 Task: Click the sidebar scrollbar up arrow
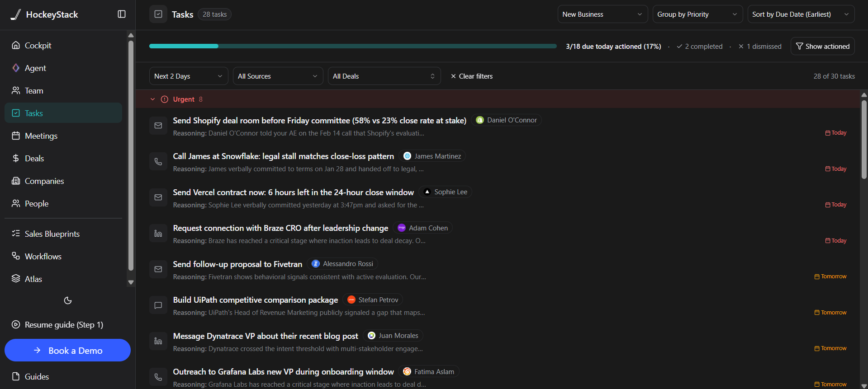131,35
